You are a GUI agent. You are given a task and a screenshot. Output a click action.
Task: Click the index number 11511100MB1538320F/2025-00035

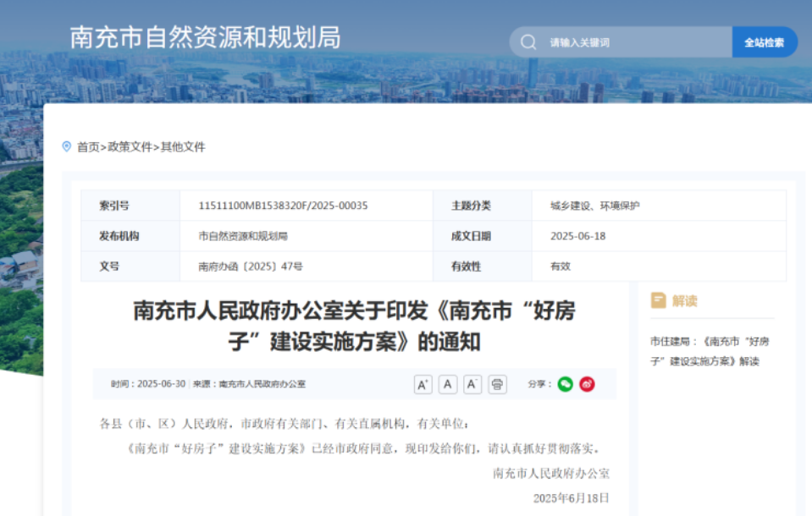pyautogui.click(x=283, y=206)
